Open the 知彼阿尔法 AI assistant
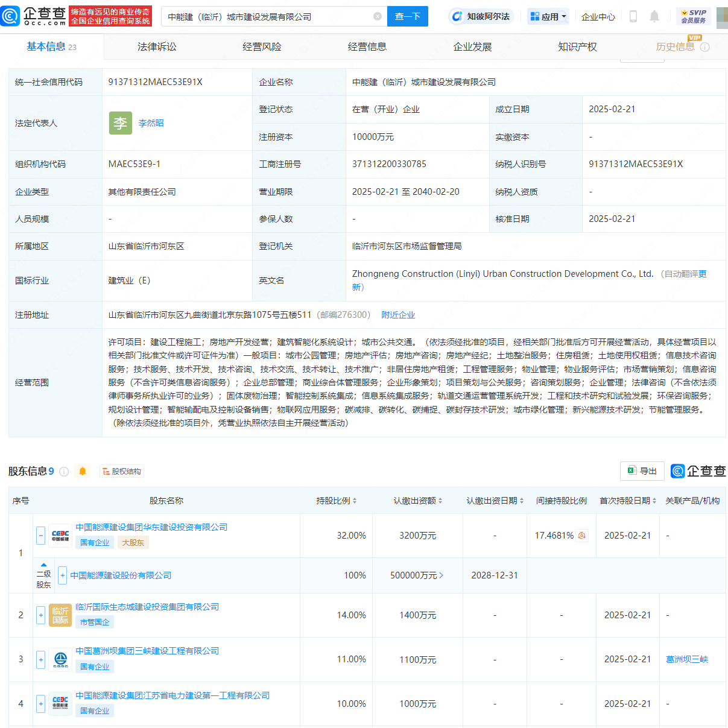 (481, 16)
